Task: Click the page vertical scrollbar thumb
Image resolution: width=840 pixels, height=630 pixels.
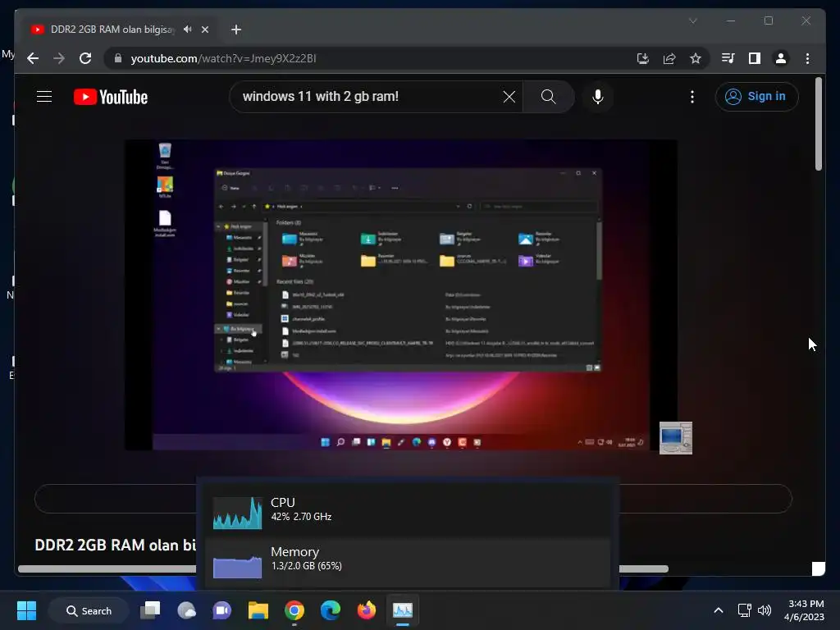Action: tap(818, 124)
